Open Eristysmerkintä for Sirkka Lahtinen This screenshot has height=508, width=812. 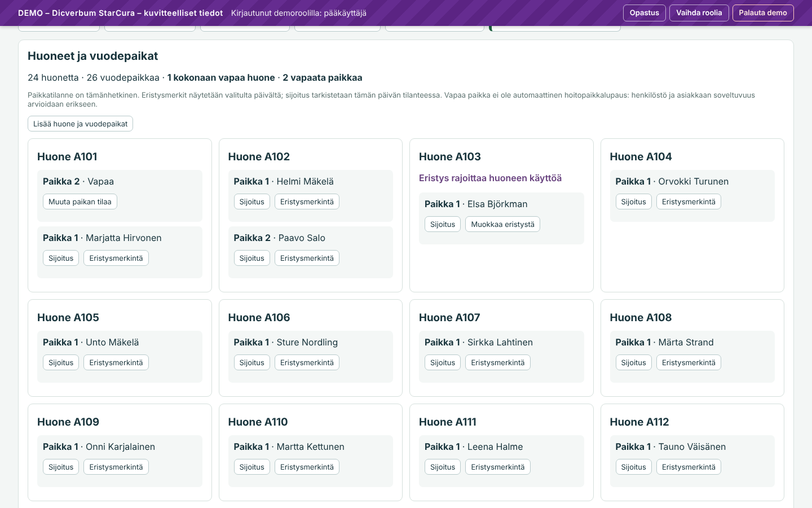498,362
